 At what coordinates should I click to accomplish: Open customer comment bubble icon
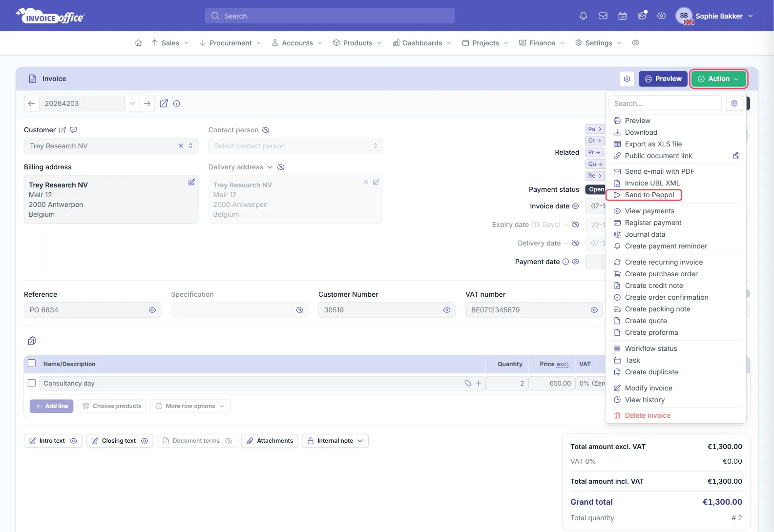(x=74, y=130)
